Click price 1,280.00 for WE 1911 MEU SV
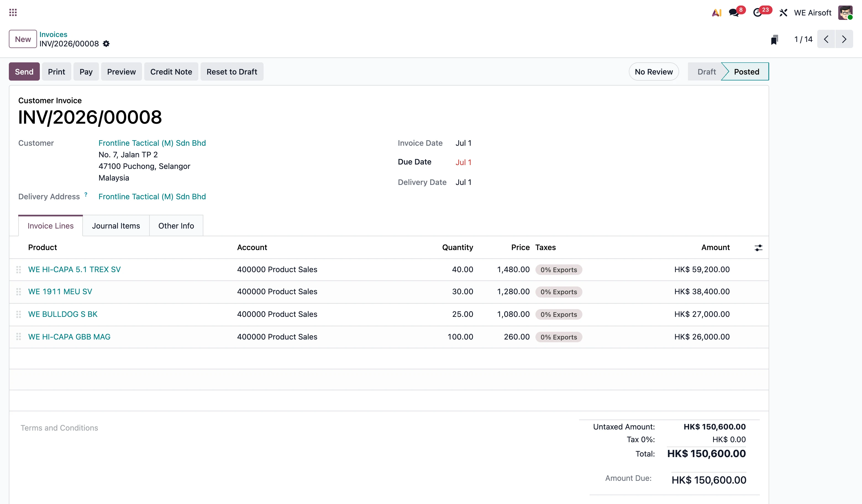862x504 pixels. [513, 291]
